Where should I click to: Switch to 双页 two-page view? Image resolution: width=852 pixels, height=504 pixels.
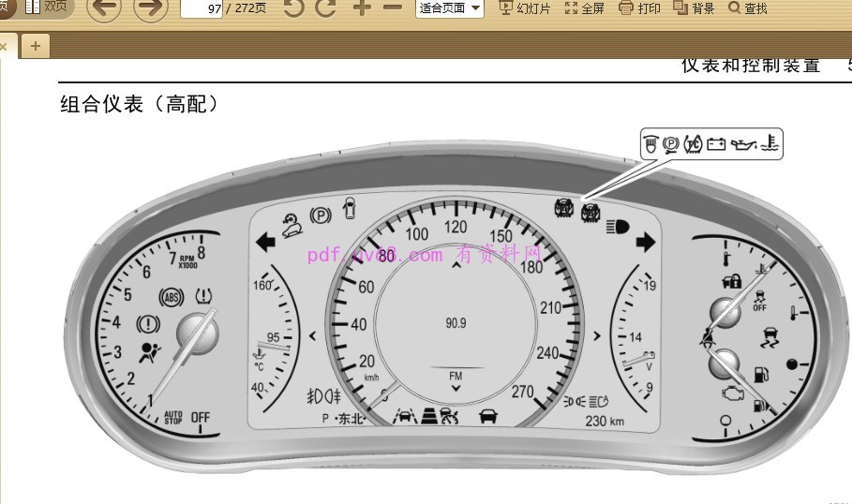[x=47, y=7]
